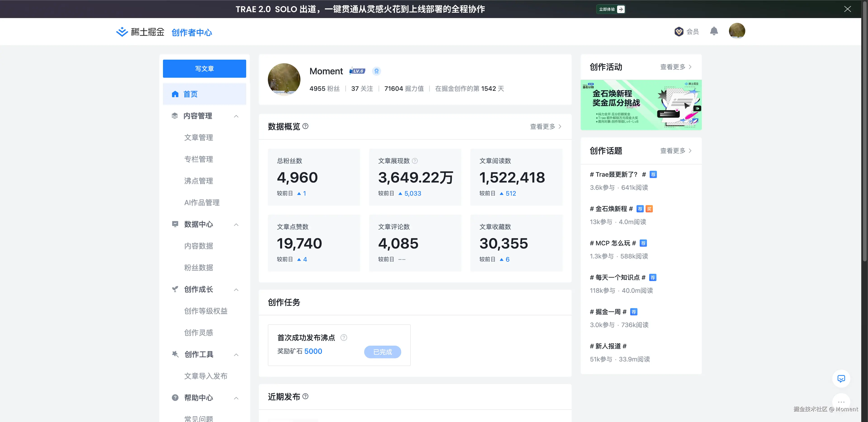Click the help icon beside 近期发布
The height and width of the screenshot is (422, 868).
point(305,396)
